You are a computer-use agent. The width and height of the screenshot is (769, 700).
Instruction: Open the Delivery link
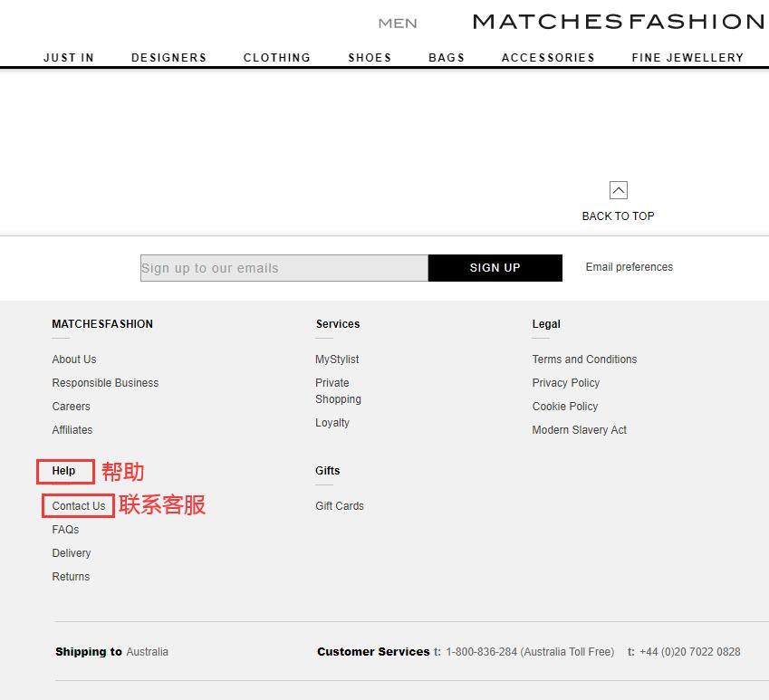pyautogui.click(x=72, y=553)
